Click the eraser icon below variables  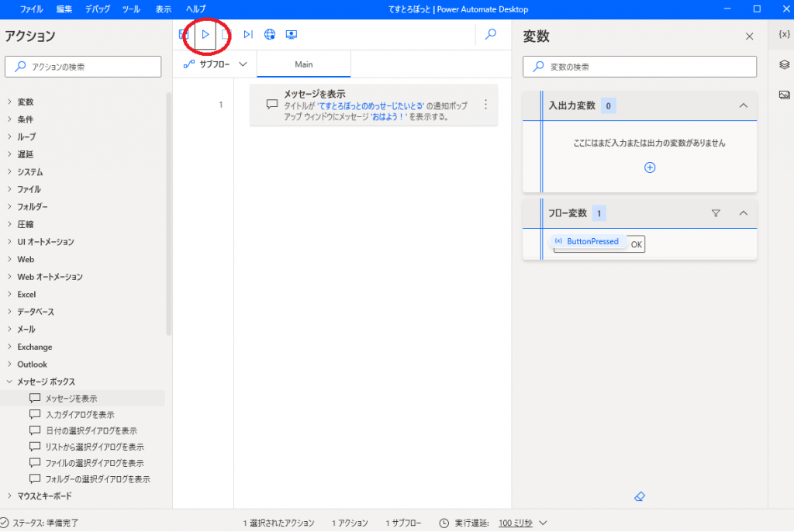click(639, 496)
